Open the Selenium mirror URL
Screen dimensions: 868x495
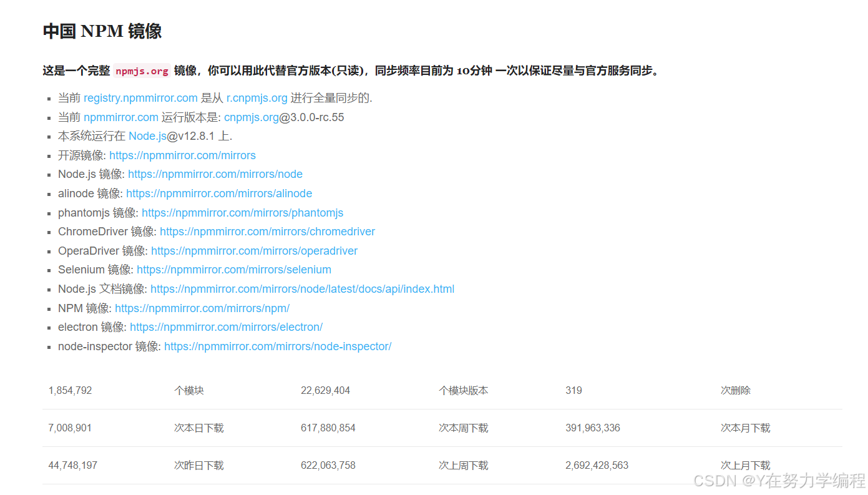[234, 270]
